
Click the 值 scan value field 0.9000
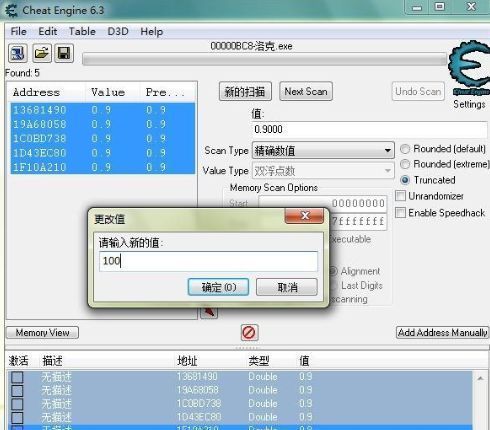click(369, 129)
